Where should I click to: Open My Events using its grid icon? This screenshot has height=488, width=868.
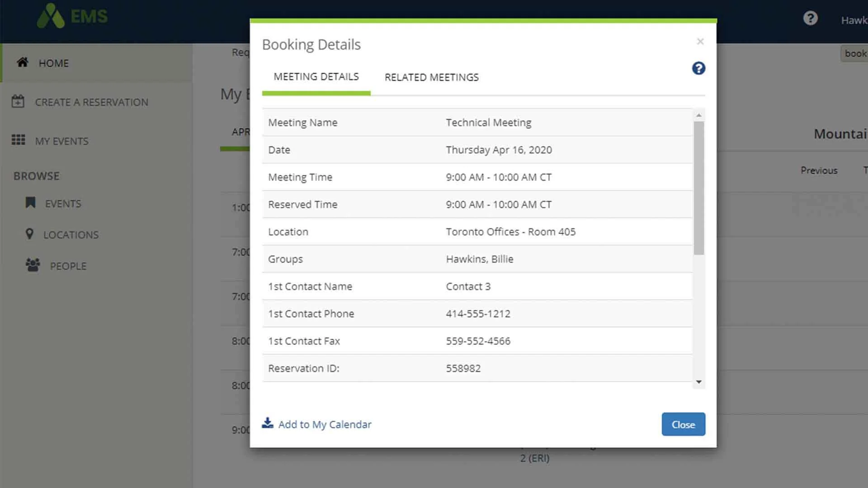tap(18, 140)
